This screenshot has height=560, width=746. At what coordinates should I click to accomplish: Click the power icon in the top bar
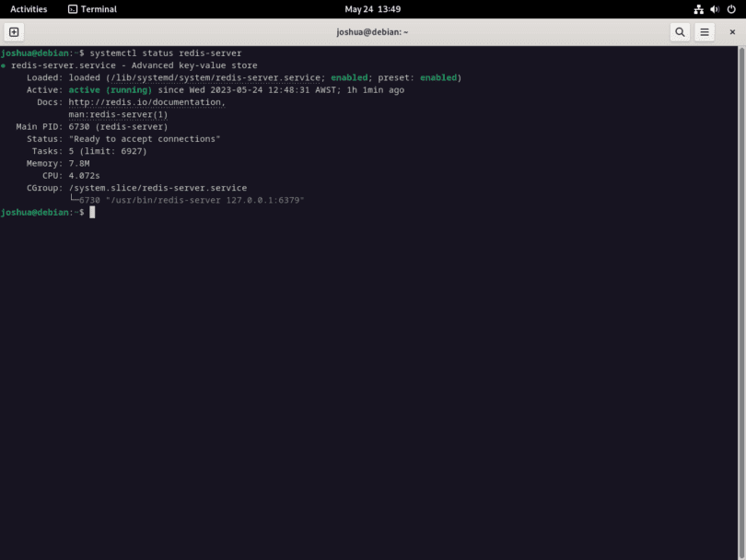tap(730, 9)
